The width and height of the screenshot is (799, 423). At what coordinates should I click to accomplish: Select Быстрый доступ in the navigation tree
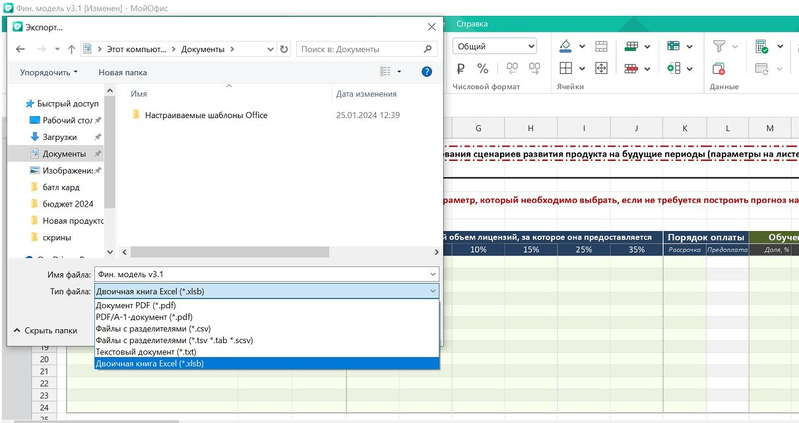pyautogui.click(x=62, y=103)
